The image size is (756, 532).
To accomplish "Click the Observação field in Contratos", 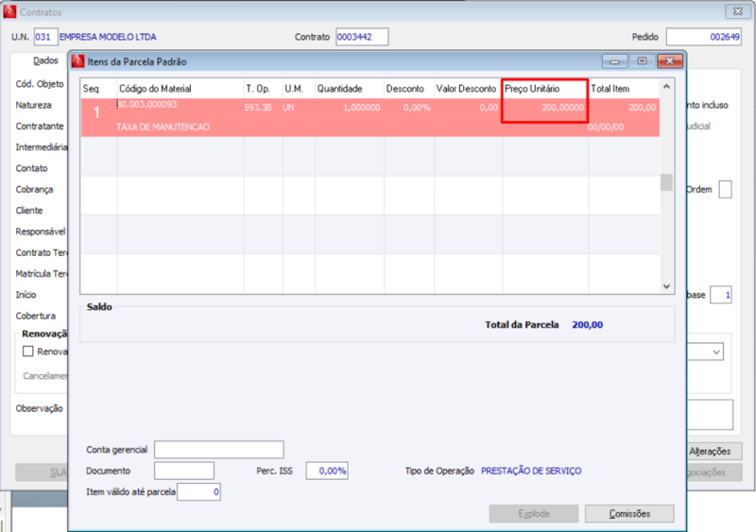I will 710,414.
